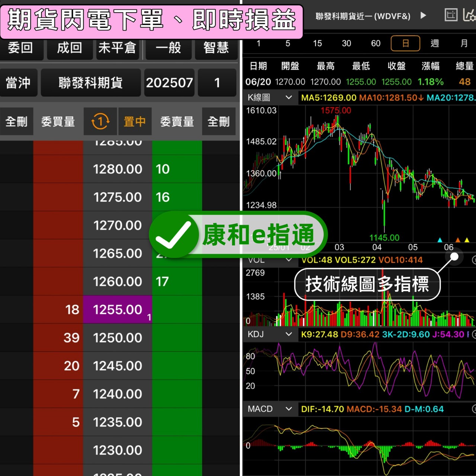The width and height of the screenshot is (476, 476).
Task: Tap the play arrow next to 聯發科期貨近一
Action: [423, 16]
